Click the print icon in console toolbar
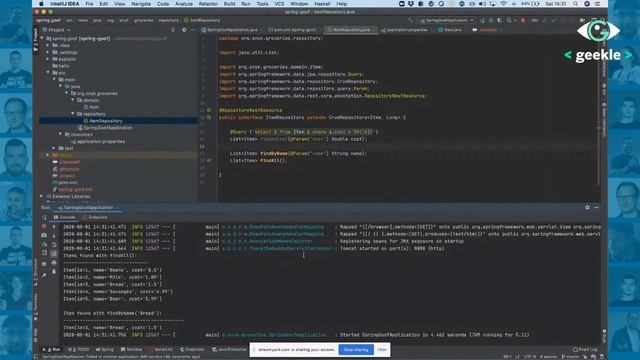Screen dimensions: 640x360 (54, 262)
